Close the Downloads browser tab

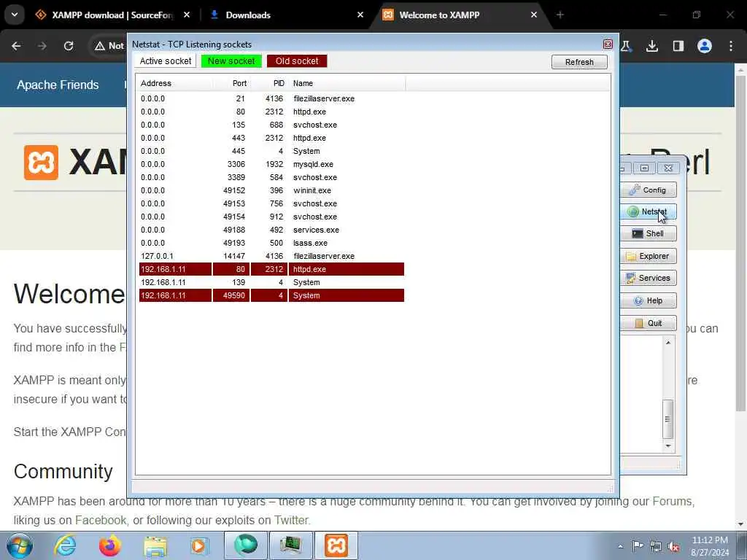tap(360, 15)
